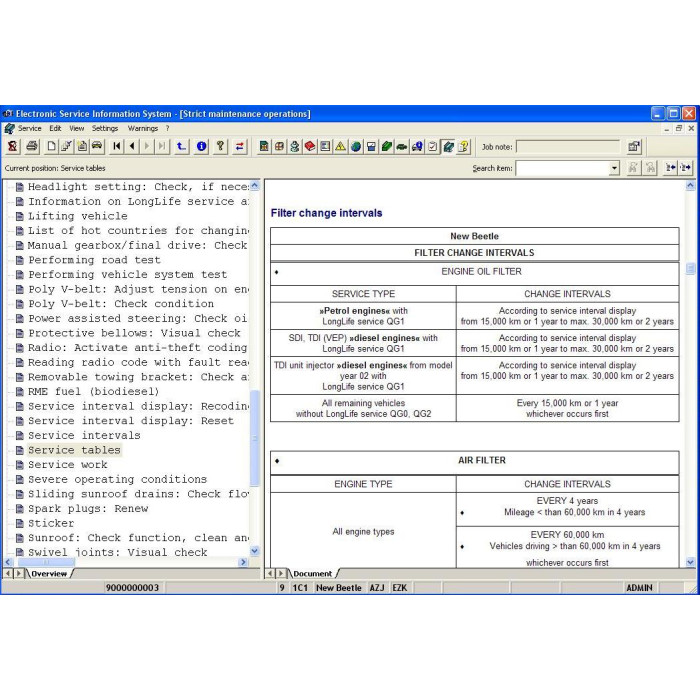Image resolution: width=700 pixels, height=700 pixels.
Task: Open the Edit menu
Action: 55,128
